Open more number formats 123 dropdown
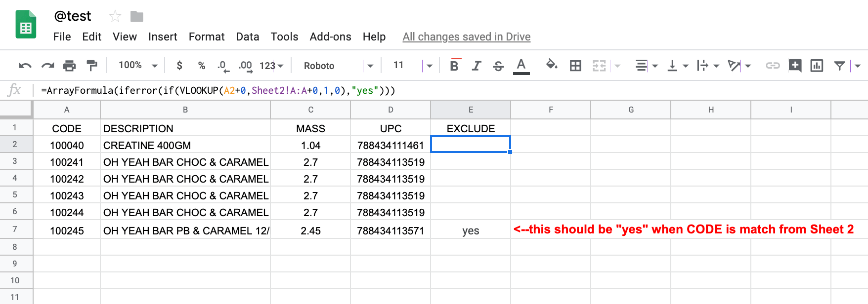The image size is (868, 304). click(271, 66)
